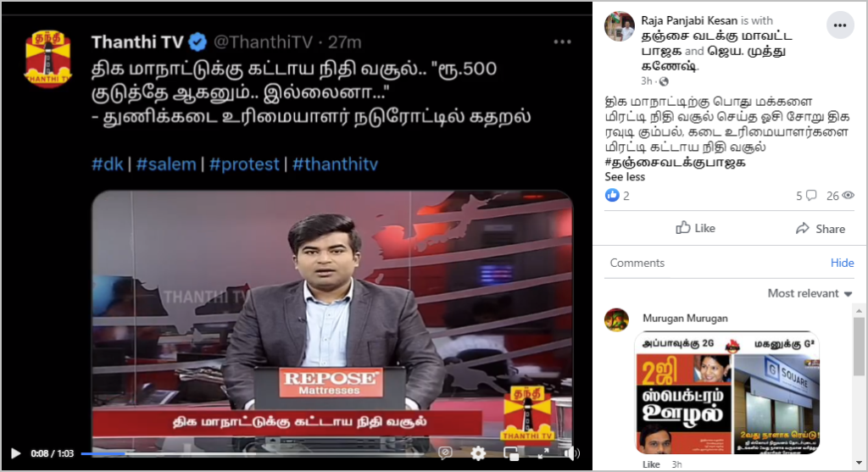View the 26 views eye icon
This screenshot has height=472, width=868.
[848, 196]
